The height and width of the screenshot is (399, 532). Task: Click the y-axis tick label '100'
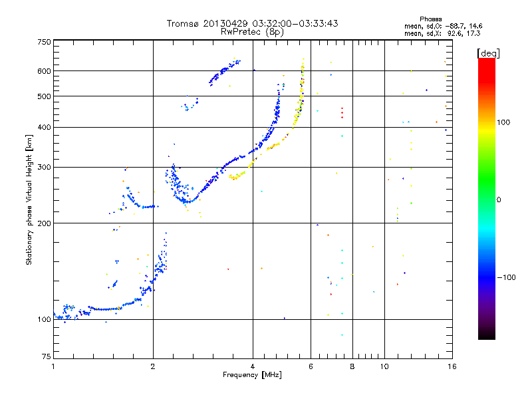45,320
